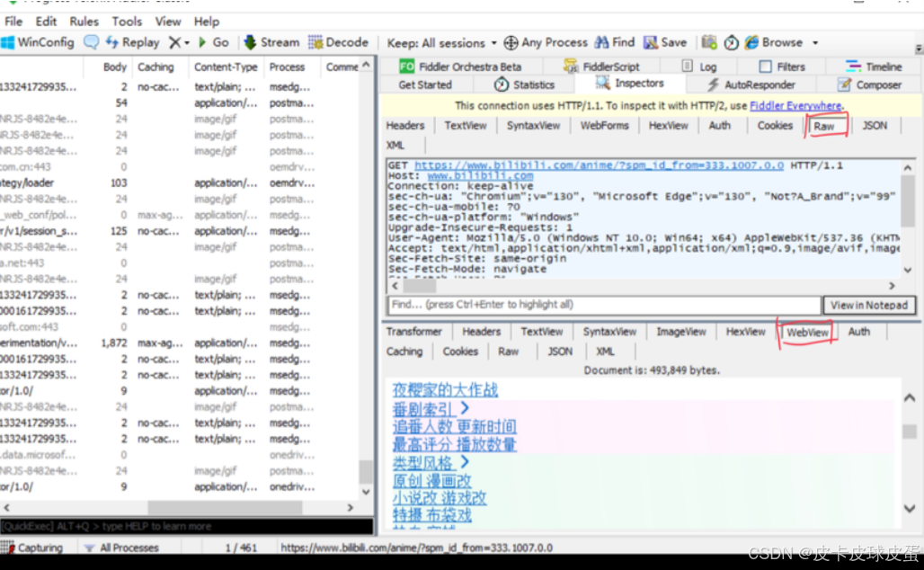Click the screenshot camera icon
Viewport: 924px width, 570px height.
tap(709, 42)
